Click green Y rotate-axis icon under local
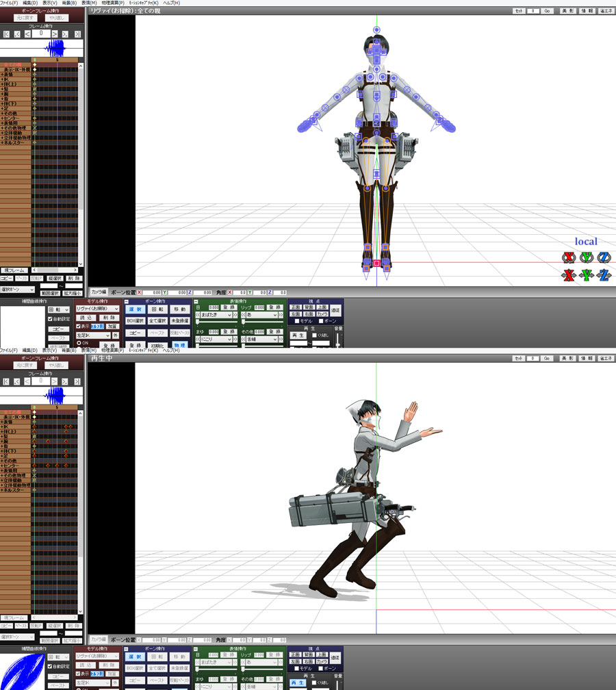The image size is (616, 690). tap(586, 257)
